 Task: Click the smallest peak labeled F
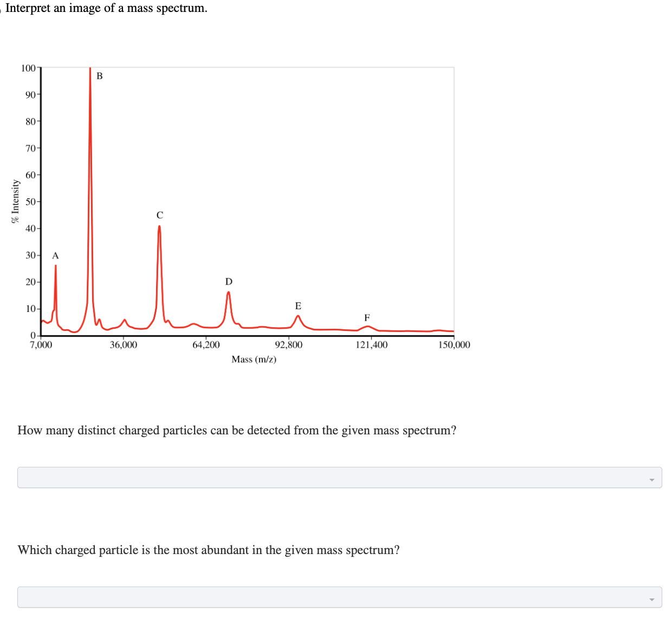[367, 326]
